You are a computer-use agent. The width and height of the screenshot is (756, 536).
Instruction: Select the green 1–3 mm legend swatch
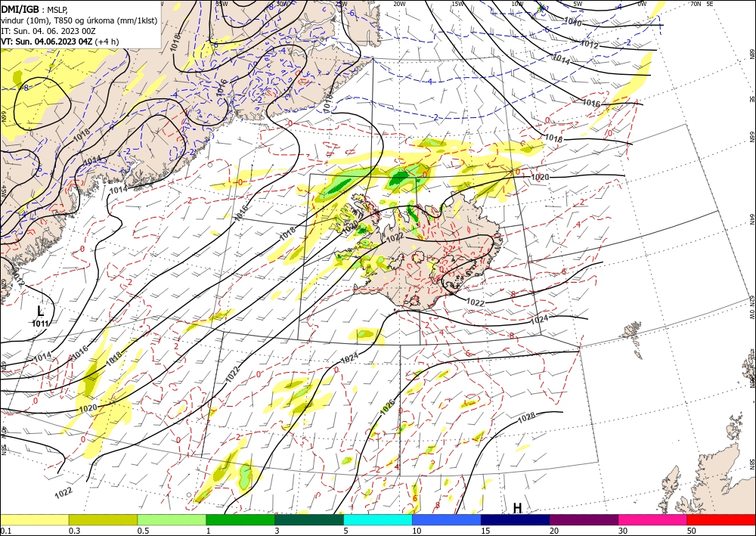coord(240,519)
